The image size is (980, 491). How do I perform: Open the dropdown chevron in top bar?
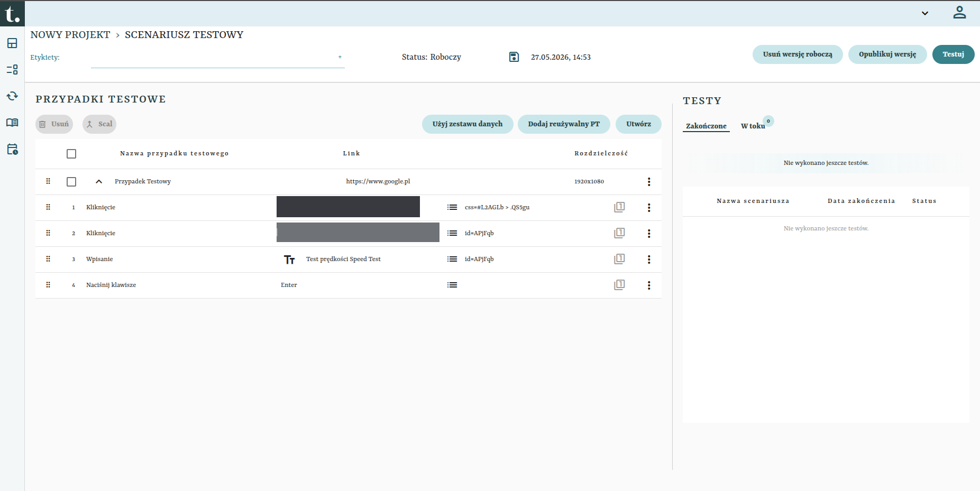925,13
